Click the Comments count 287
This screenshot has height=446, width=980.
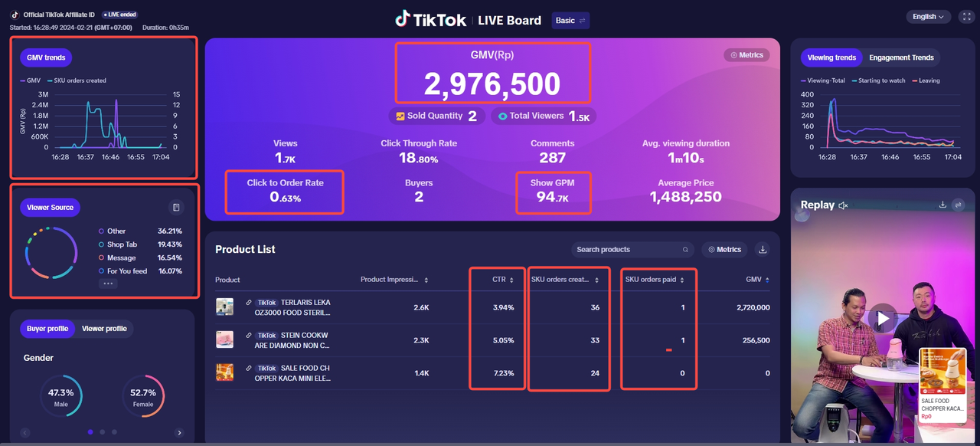click(552, 158)
